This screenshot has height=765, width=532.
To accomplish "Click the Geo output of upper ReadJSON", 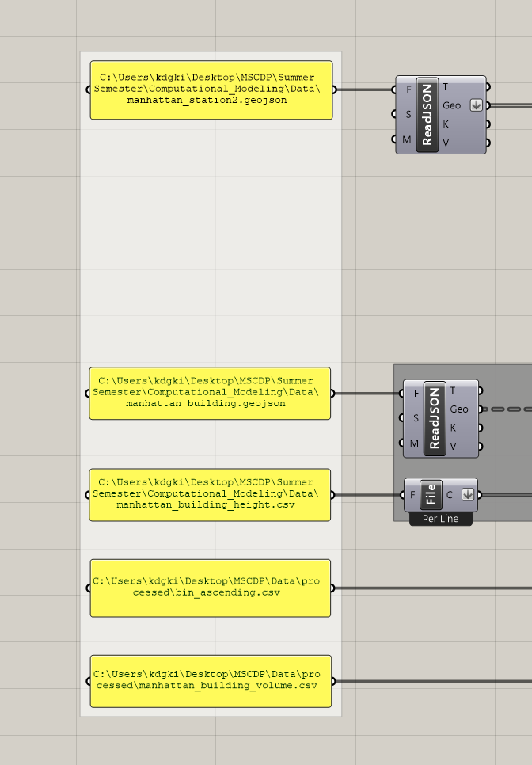I will 451,105.
